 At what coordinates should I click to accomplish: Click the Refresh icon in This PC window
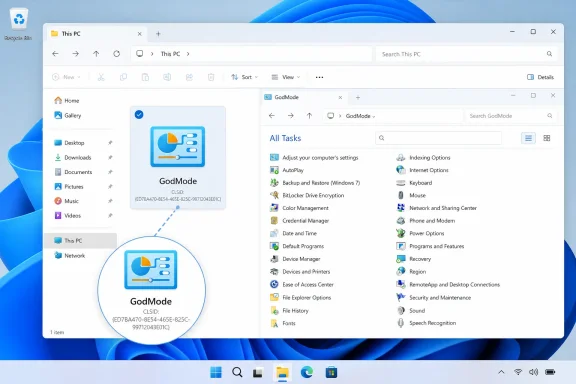116,54
